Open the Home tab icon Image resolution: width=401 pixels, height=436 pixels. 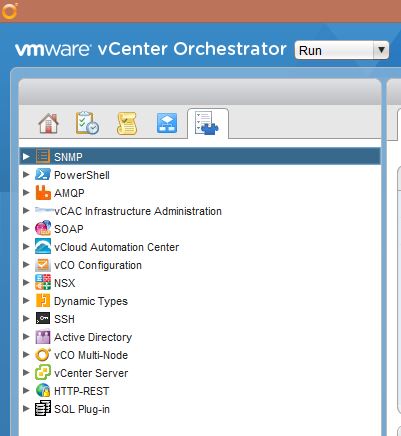click(49, 123)
